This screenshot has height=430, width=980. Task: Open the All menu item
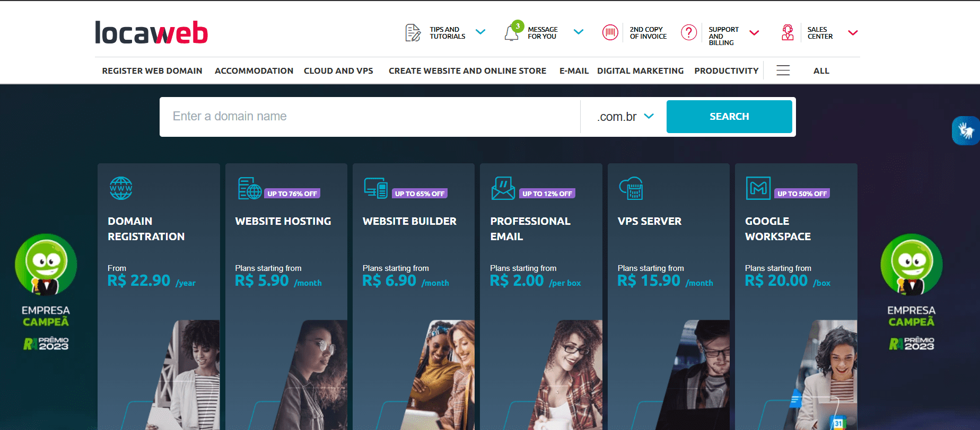click(821, 71)
